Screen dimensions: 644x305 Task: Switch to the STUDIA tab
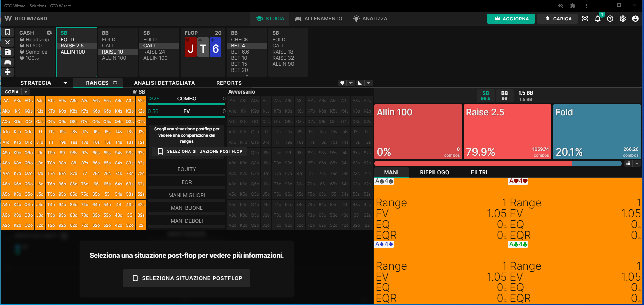[270, 19]
